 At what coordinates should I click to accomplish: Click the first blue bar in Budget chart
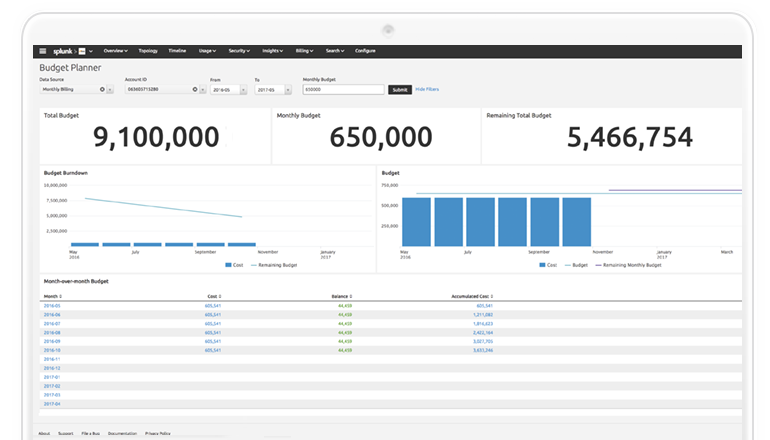(416, 222)
